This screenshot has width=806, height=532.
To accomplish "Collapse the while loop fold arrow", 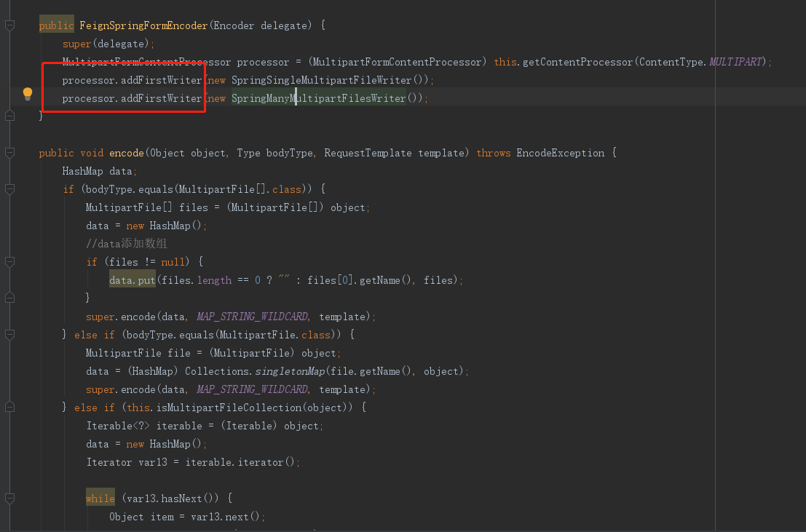I will click(8, 498).
